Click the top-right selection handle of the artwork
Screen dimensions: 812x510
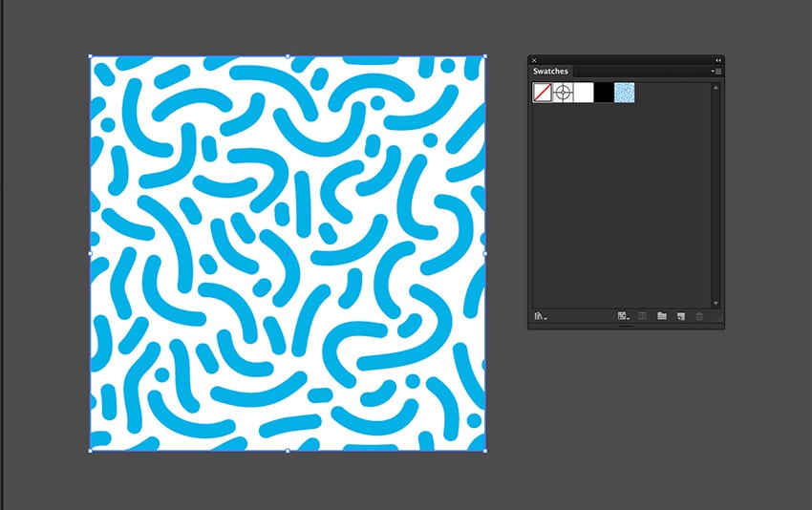pos(485,56)
